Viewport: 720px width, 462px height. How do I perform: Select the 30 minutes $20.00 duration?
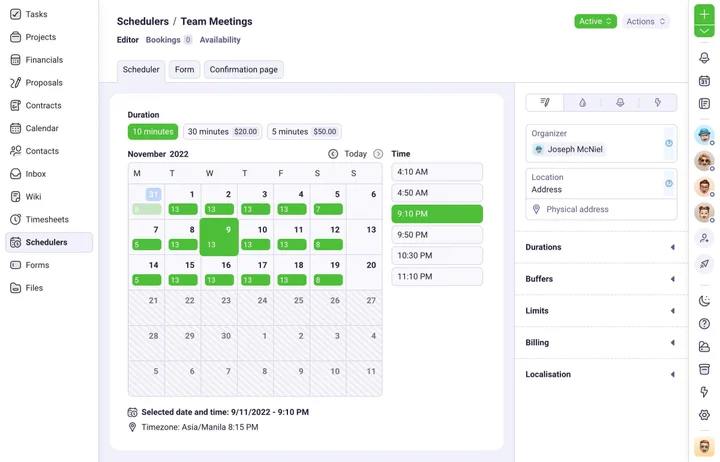[x=222, y=132]
